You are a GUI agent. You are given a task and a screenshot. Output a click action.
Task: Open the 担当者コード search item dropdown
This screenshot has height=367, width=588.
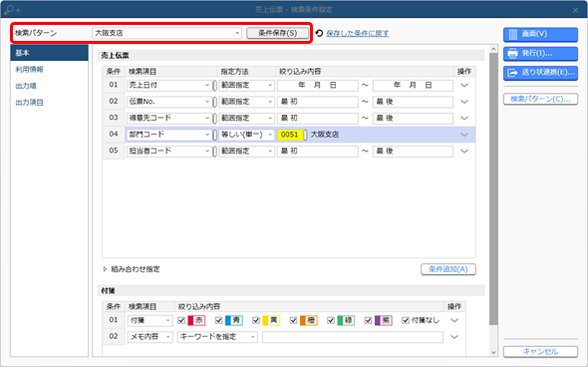tap(169, 152)
